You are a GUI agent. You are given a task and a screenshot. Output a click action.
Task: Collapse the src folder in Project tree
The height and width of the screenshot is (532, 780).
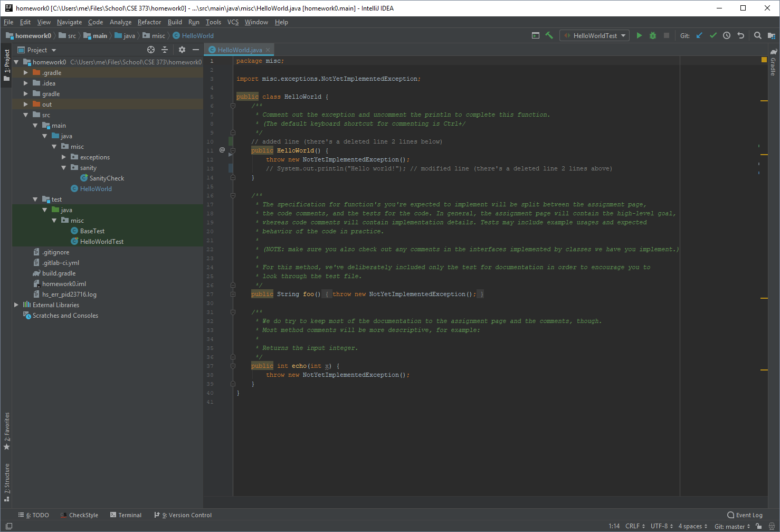point(24,115)
